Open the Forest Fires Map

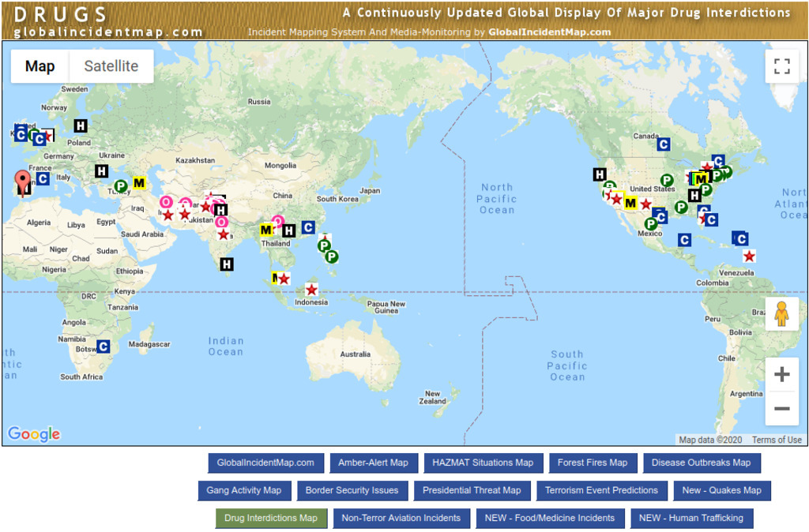tap(592, 463)
